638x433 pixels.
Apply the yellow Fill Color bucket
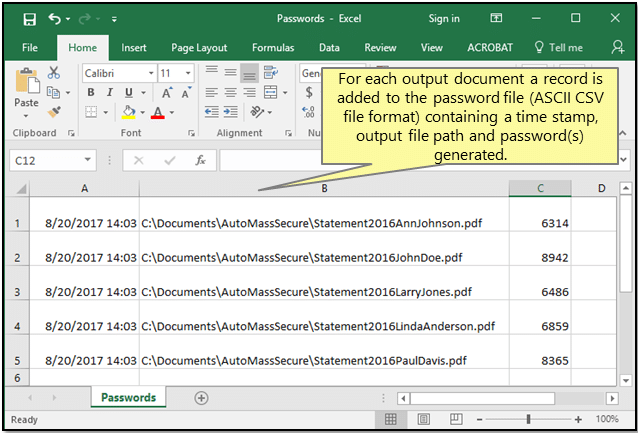(x=129, y=112)
